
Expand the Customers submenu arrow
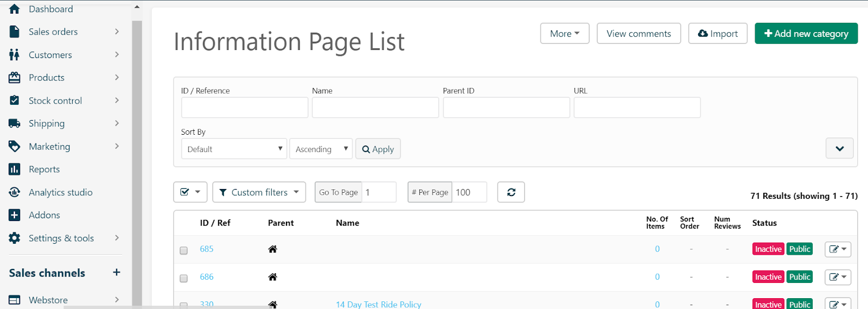coord(117,54)
